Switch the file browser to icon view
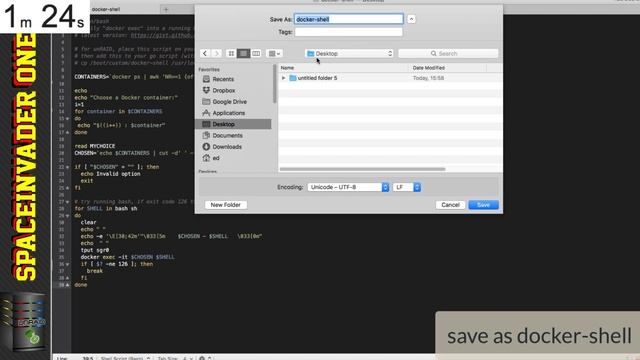This screenshot has width=640, height=360. pyautogui.click(x=231, y=53)
